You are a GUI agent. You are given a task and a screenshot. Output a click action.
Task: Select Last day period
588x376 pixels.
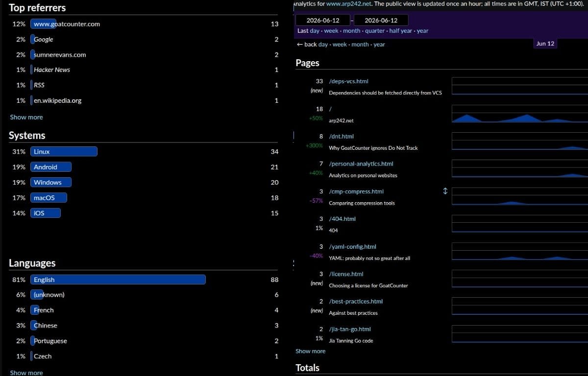click(315, 30)
